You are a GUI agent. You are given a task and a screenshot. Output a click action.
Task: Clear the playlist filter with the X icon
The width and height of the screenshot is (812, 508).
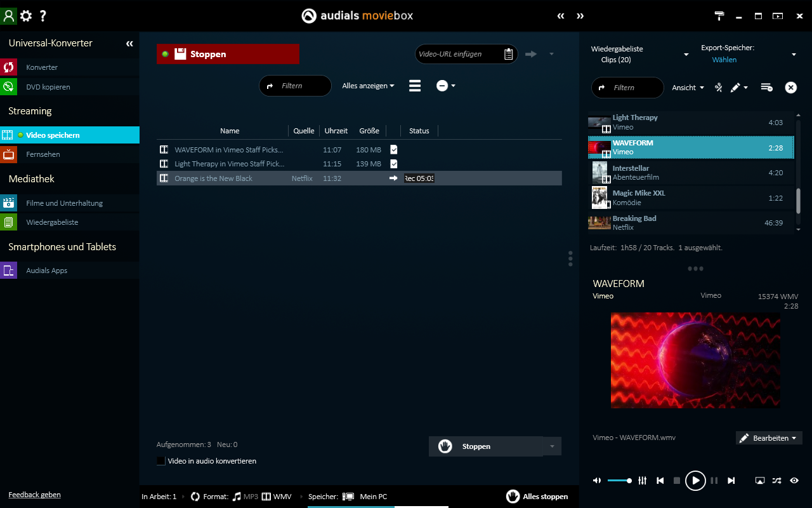tap(791, 88)
